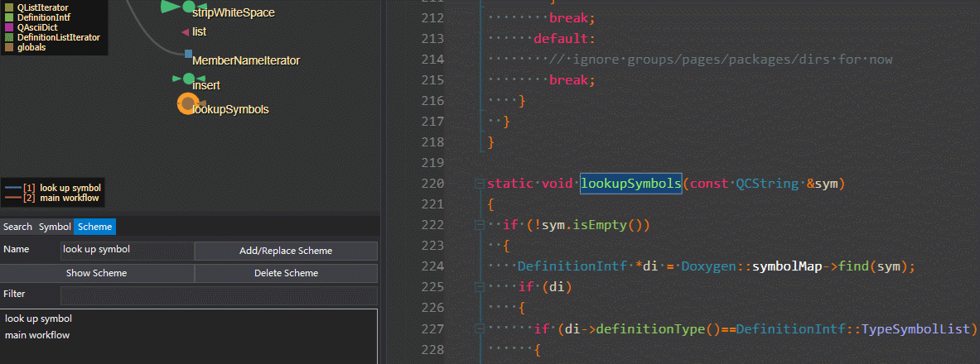980x364 pixels.
Task: Click the QListIterator legend color square
Action: coord(9,7)
